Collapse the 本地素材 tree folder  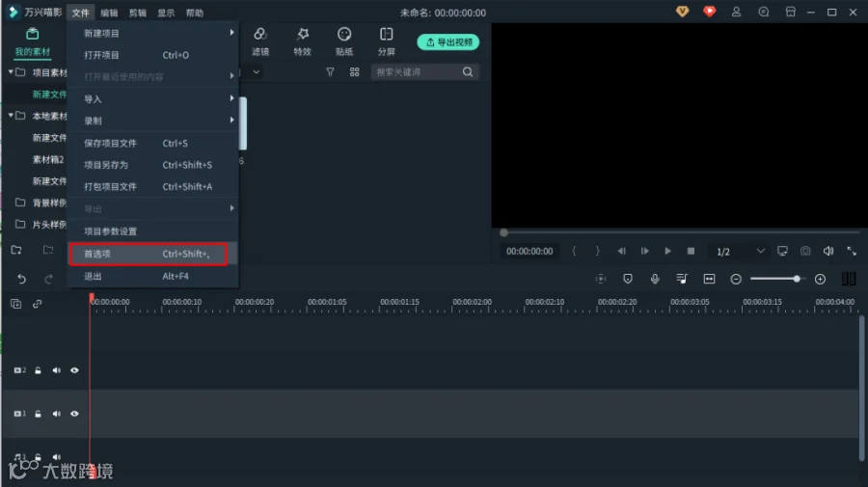pos(11,116)
